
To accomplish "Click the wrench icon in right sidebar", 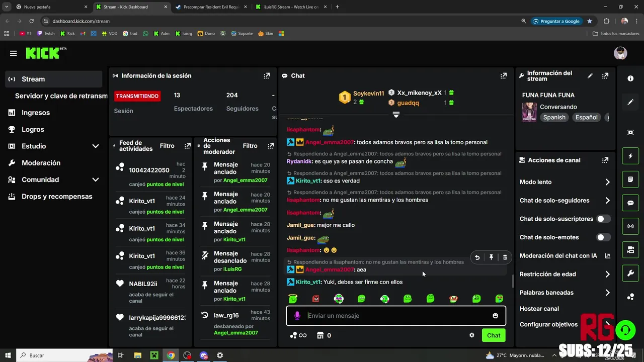I will click(x=630, y=274).
